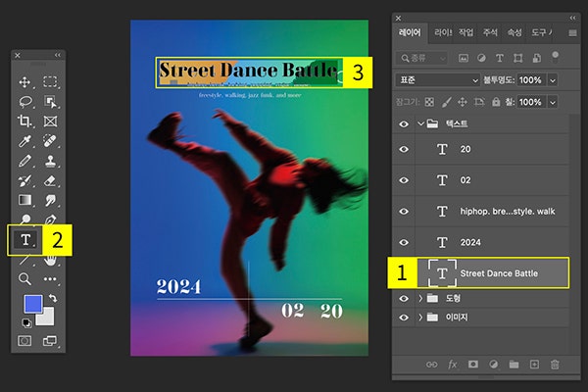588x392 pixels.
Task: Open the fill 100% dropdown arrow
Action: [553, 102]
